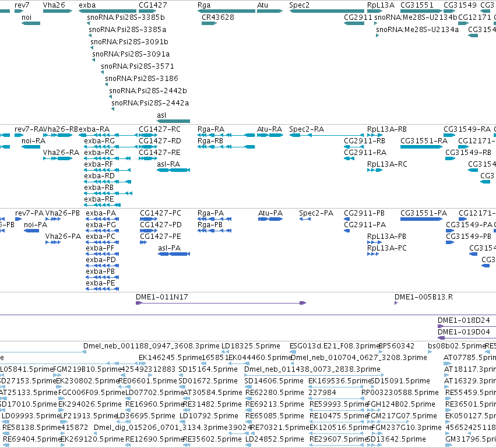Open snoRNA:Psi28S-3186 label

142,79
